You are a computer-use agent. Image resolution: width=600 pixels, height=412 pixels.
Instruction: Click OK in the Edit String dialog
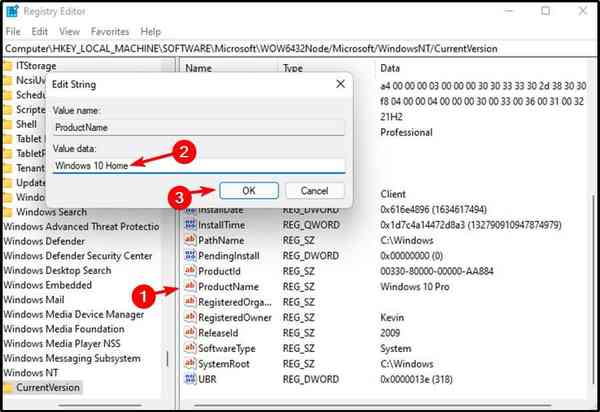click(x=249, y=191)
